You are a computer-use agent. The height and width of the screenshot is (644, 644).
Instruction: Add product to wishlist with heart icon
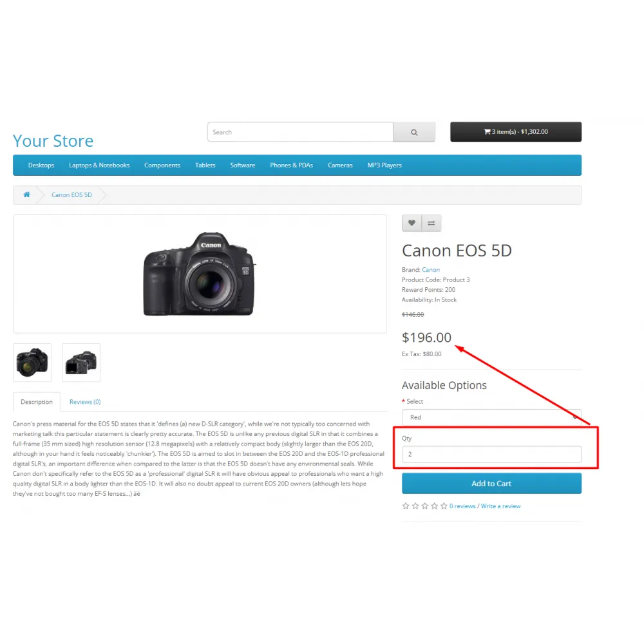412,223
